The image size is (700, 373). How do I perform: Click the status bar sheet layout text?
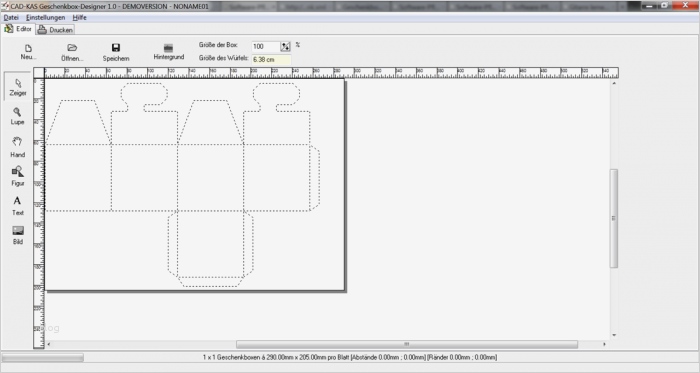pyautogui.click(x=350, y=357)
